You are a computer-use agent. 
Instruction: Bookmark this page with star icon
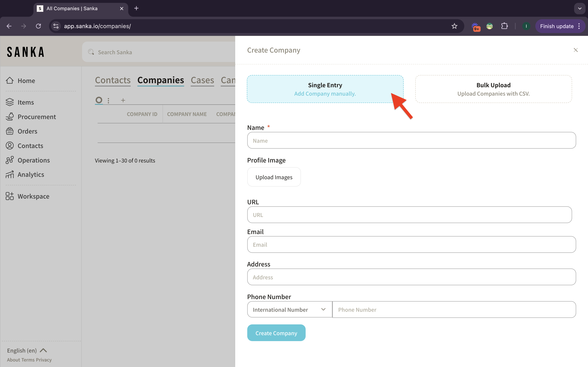[x=454, y=26]
